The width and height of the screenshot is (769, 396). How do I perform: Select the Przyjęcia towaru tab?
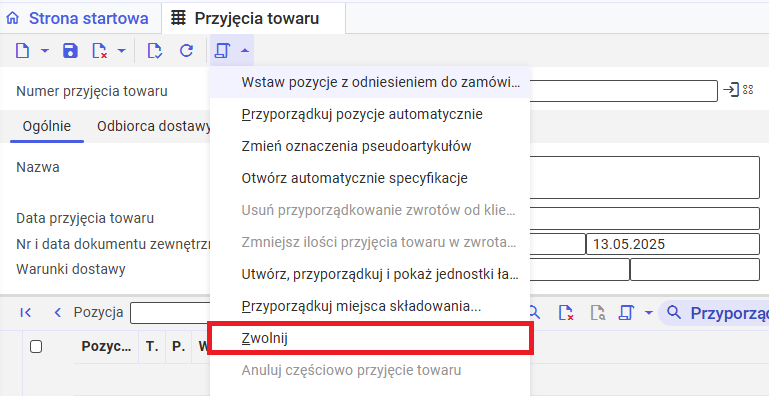(x=254, y=18)
